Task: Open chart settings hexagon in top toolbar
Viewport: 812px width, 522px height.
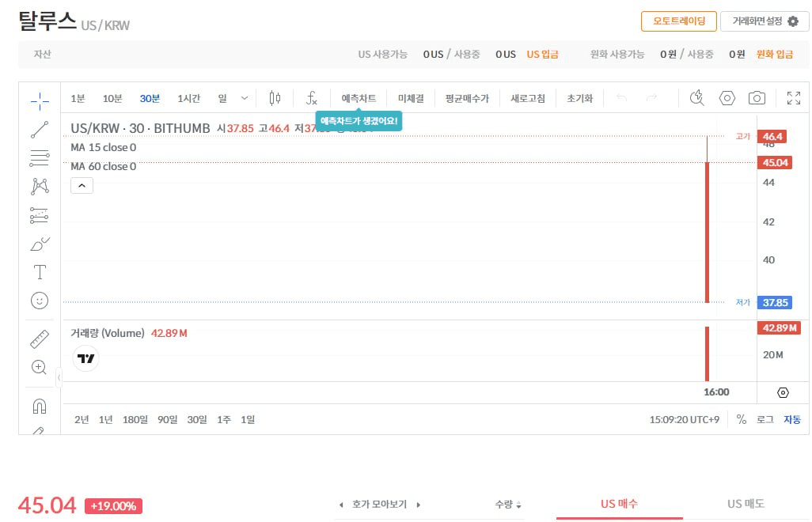Action: point(727,98)
